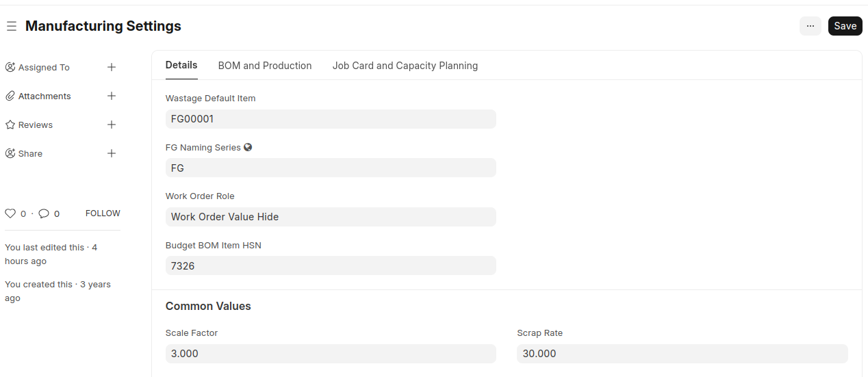Open the three-dots more options menu
868x377 pixels.
(810, 26)
